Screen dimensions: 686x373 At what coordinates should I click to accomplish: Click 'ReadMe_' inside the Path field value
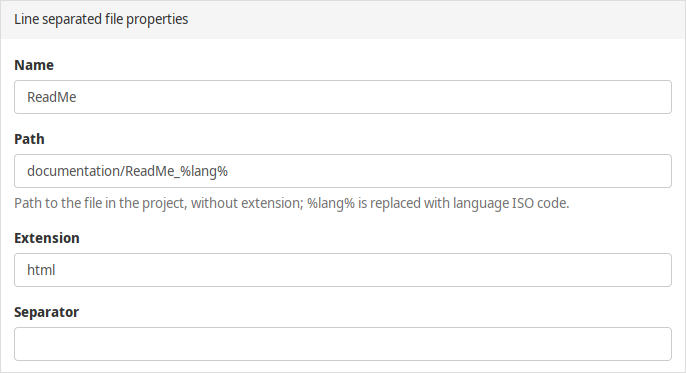152,171
